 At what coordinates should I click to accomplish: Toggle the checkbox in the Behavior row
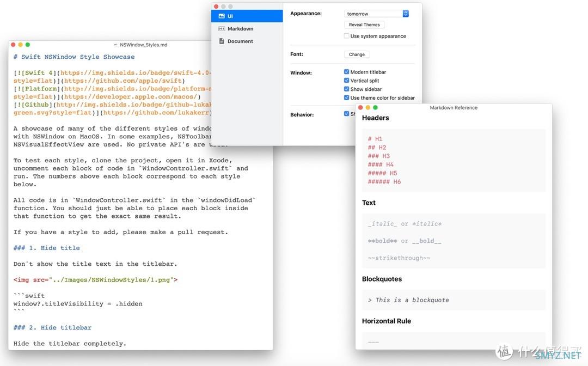346,114
